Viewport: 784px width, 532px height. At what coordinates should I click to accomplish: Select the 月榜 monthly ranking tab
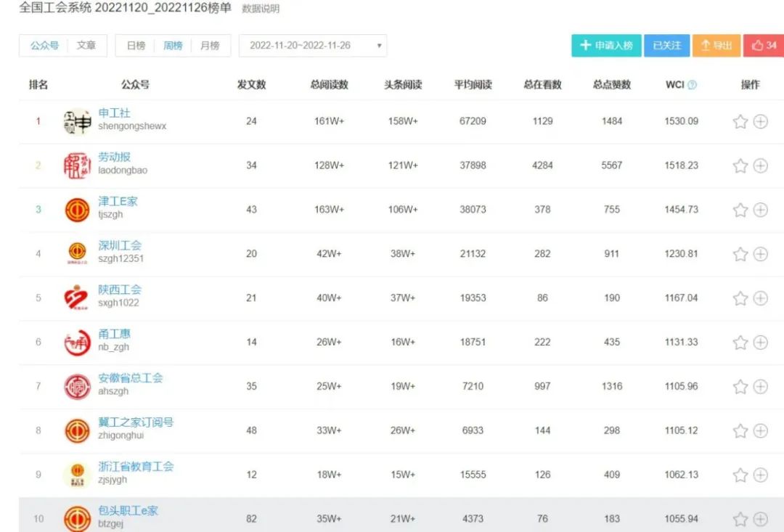(x=210, y=45)
